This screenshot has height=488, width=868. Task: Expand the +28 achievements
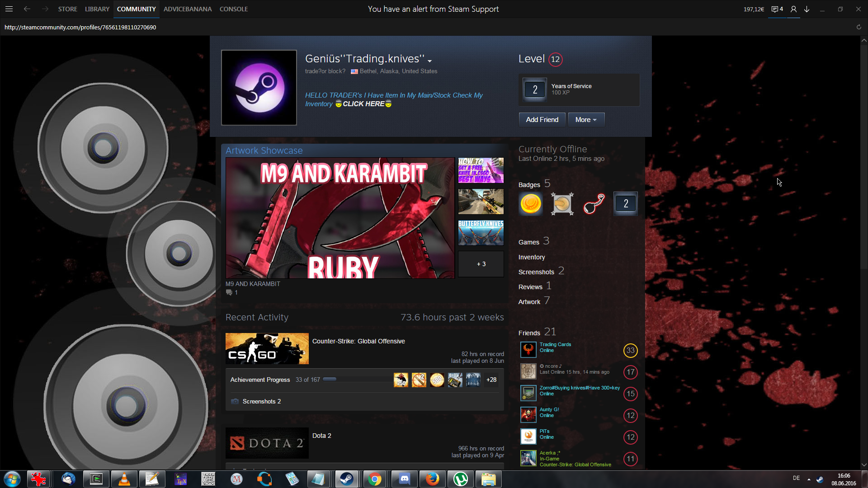coord(491,380)
